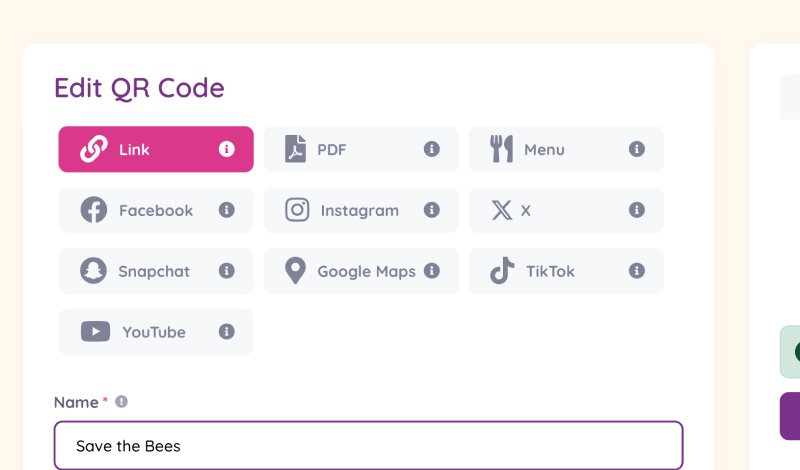Viewport: 800px width, 470px height.
Task: Focus the Name field with Save the Bees
Action: pyautogui.click(x=368, y=446)
